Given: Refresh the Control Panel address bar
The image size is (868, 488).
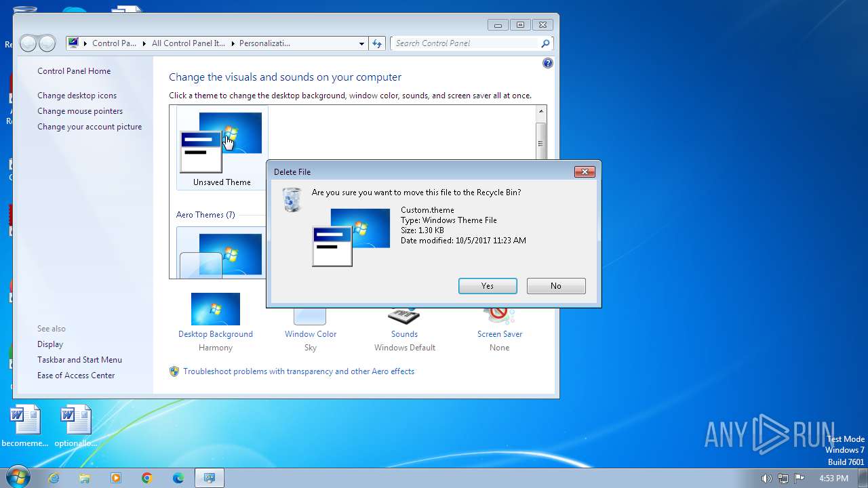Looking at the screenshot, I should (378, 43).
